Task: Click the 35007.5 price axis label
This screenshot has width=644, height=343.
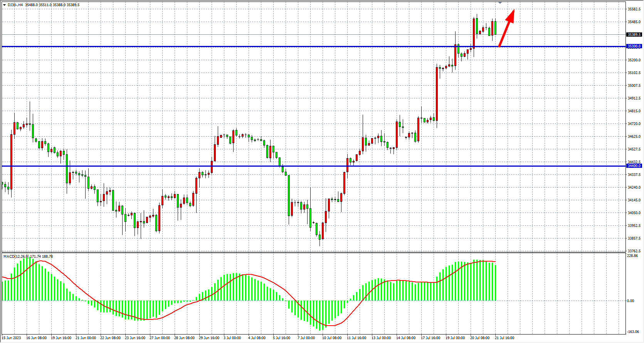Action: [x=634, y=86]
